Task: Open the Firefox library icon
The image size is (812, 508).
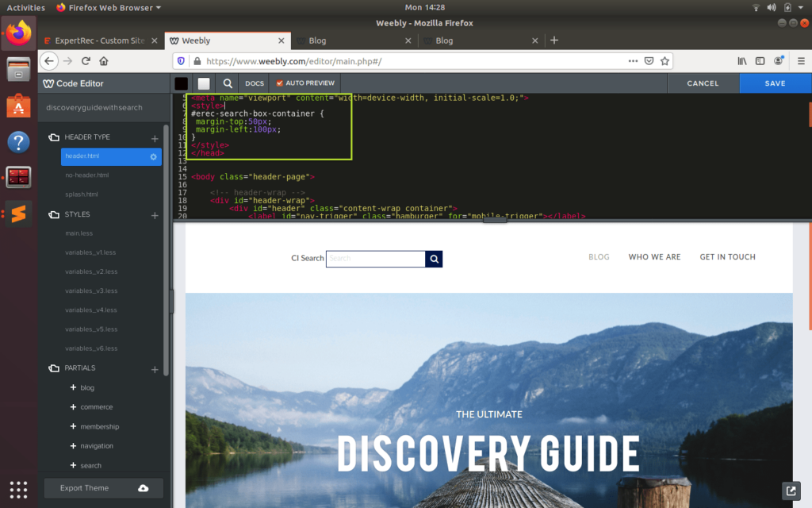Action: [x=741, y=60]
